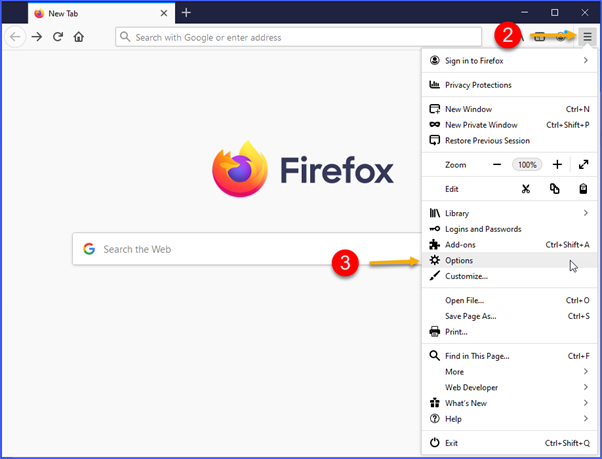The height and width of the screenshot is (459, 602).
Task: Click the Copy icon in Edit row
Action: 554,189
